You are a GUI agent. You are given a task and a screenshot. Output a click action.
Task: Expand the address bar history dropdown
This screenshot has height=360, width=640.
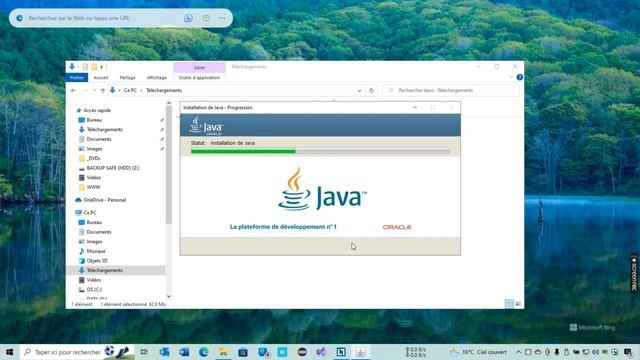[359, 91]
